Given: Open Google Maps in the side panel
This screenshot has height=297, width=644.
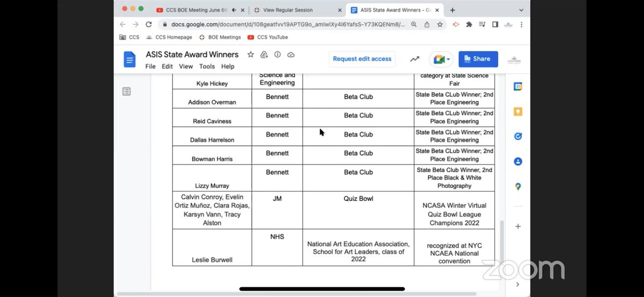Looking at the screenshot, I should [x=518, y=187].
